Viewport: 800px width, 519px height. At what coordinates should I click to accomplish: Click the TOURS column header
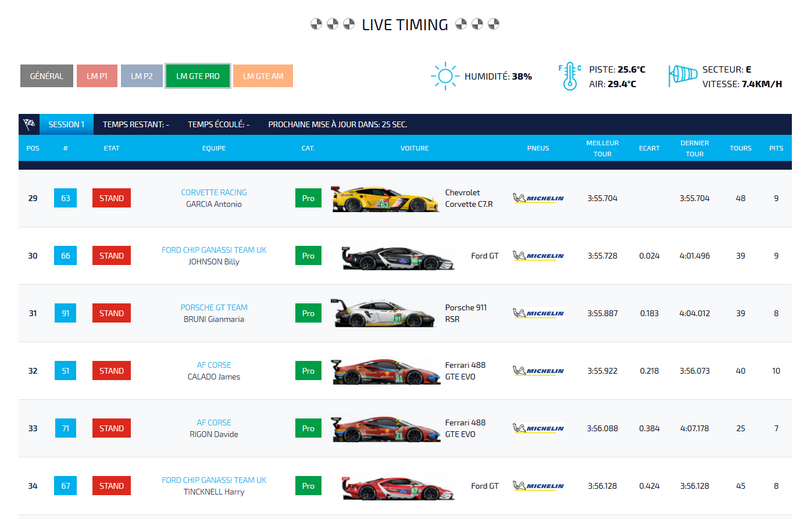[740, 149]
